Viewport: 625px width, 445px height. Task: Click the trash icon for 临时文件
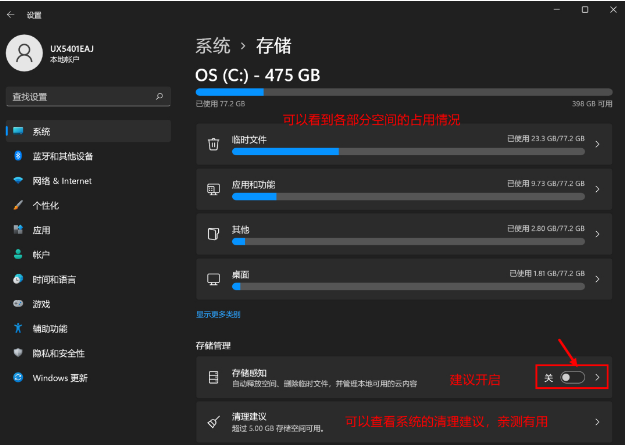click(x=213, y=144)
